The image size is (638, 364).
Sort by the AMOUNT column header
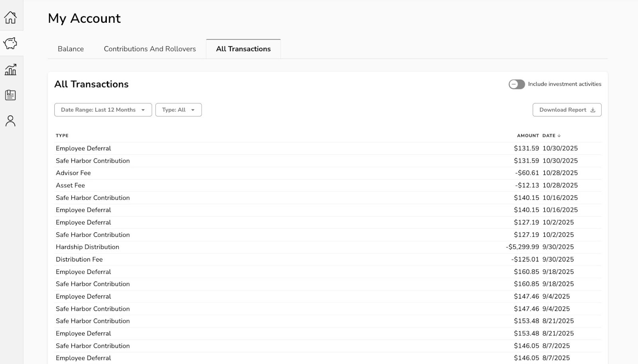click(528, 136)
